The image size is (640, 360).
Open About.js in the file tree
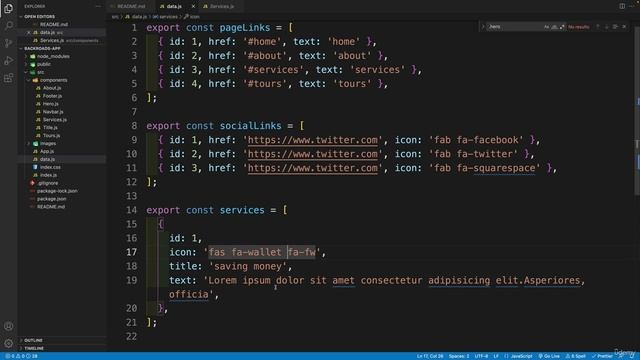(x=52, y=88)
